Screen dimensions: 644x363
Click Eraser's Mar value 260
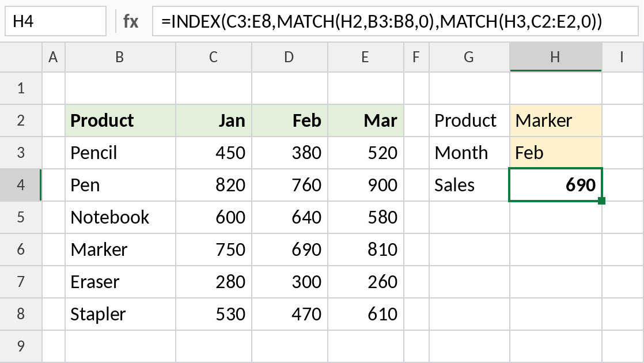[366, 282]
